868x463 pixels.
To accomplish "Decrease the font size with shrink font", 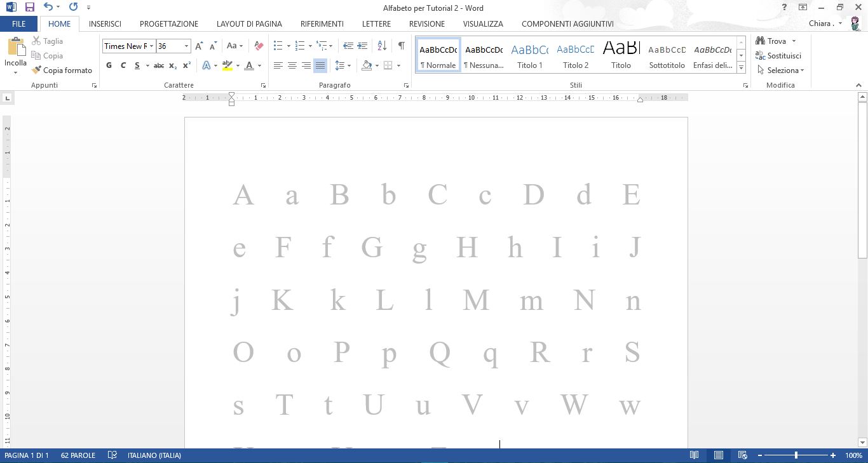I will tap(213, 46).
